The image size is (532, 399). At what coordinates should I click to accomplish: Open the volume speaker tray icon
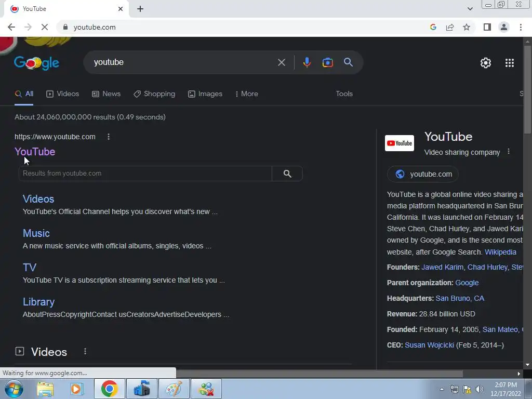pos(480,390)
